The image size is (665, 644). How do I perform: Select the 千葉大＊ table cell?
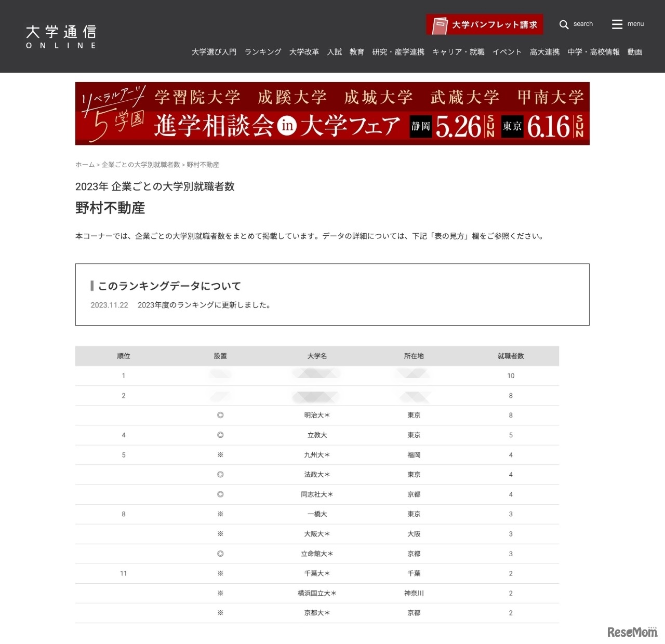tap(317, 573)
